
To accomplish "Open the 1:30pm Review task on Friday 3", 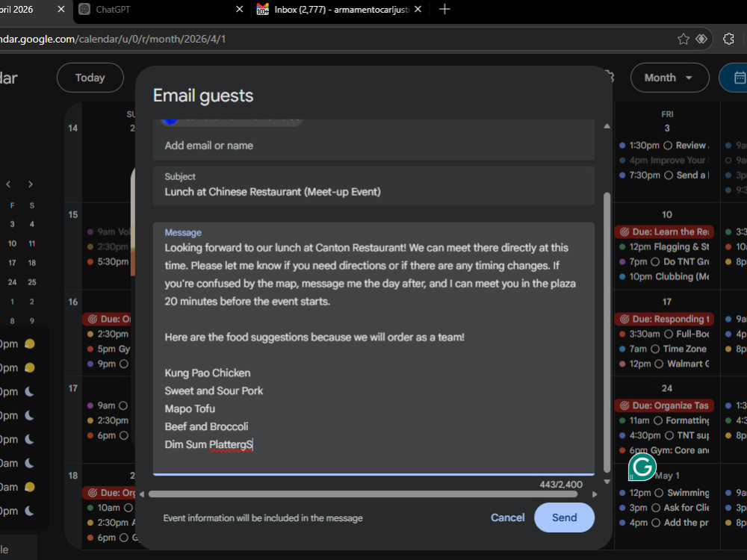I will 664,146.
